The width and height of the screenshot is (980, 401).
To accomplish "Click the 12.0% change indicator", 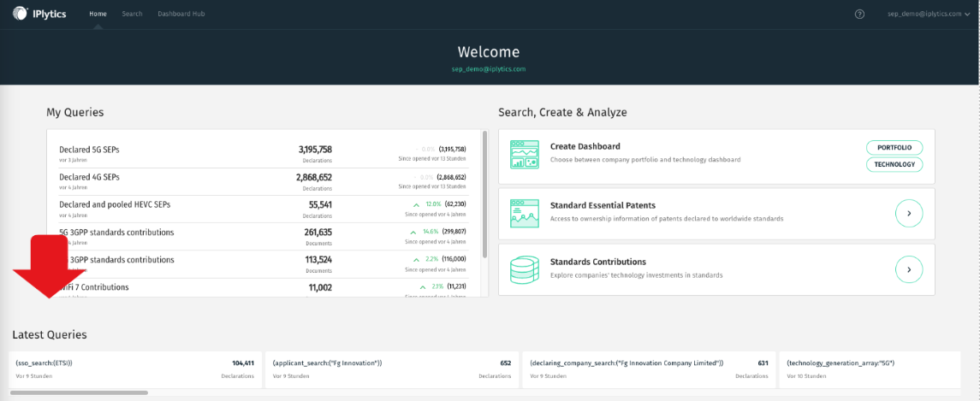I will pos(427,204).
